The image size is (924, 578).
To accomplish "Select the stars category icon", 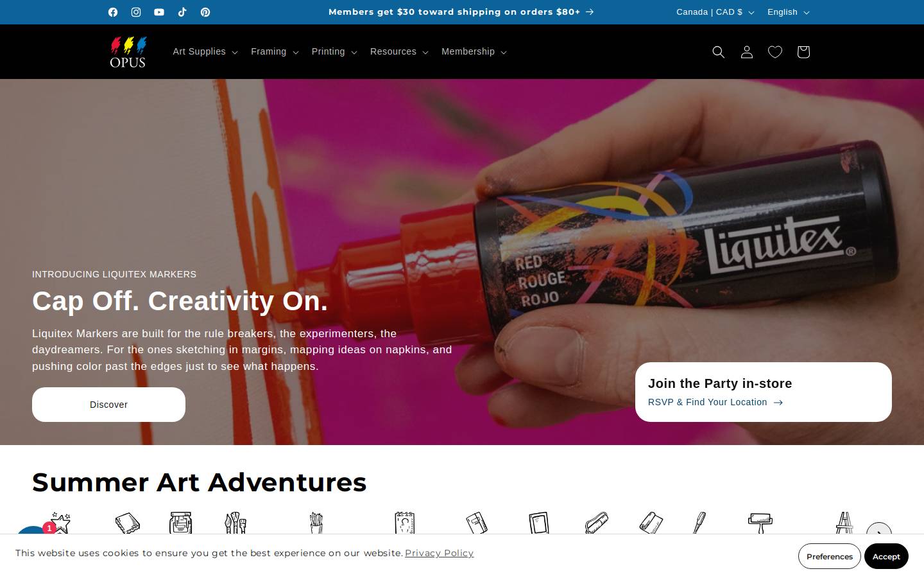I will [x=60, y=523].
